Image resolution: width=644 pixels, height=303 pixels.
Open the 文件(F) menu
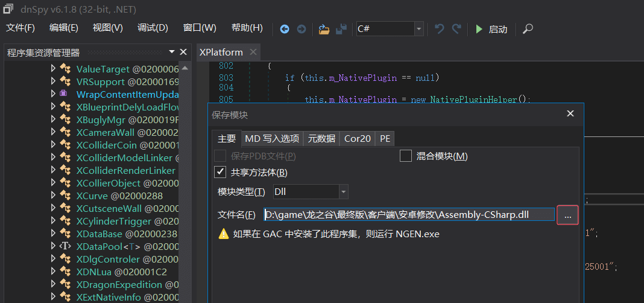click(x=21, y=28)
